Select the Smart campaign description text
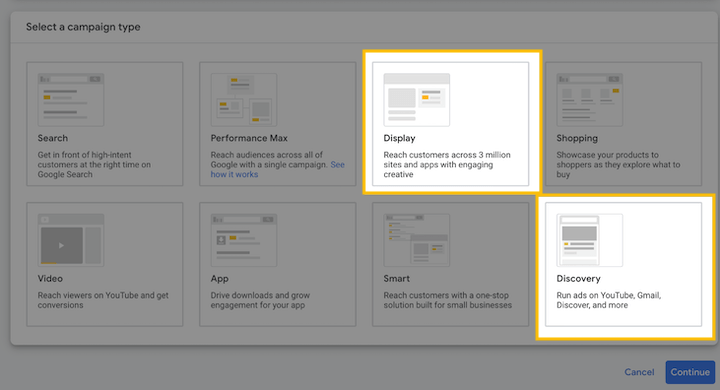Screen dimensions: 720x390 pyautogui.click(x=448, y=300)
